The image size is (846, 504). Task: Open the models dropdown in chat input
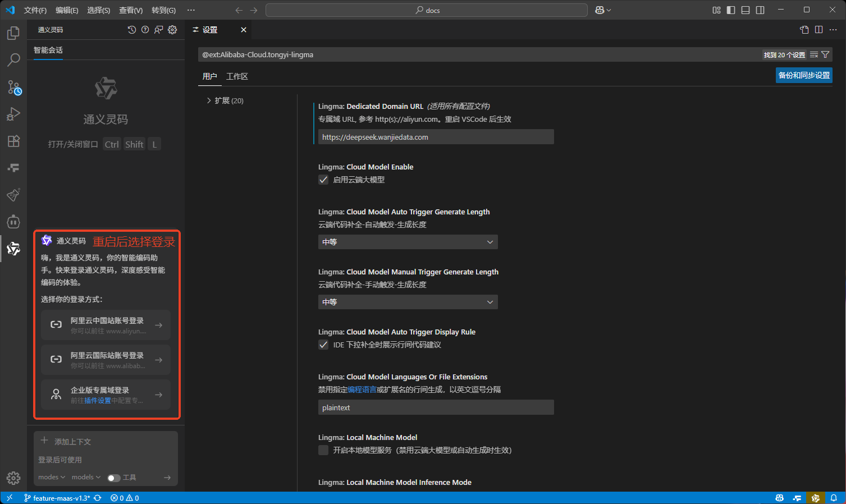[x=86, y=477]
